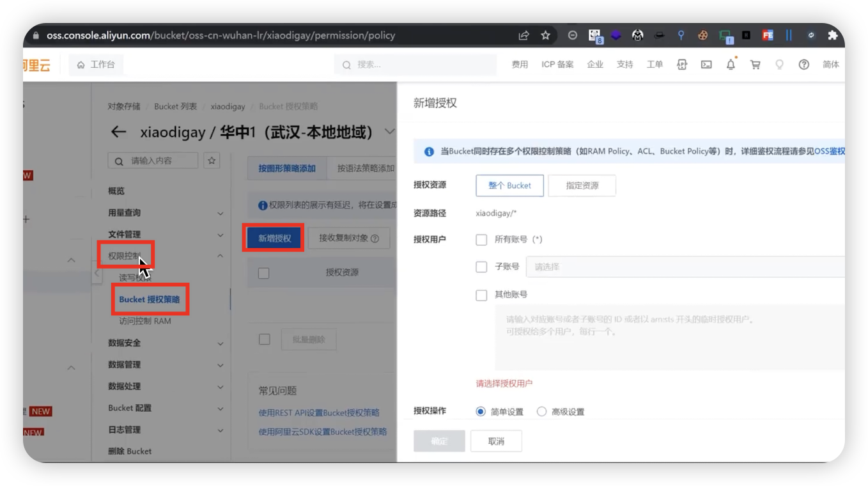Viewport: 868px width, 486px height.
Task: Open the 企业 header menu
Action: tap(595, 65)
